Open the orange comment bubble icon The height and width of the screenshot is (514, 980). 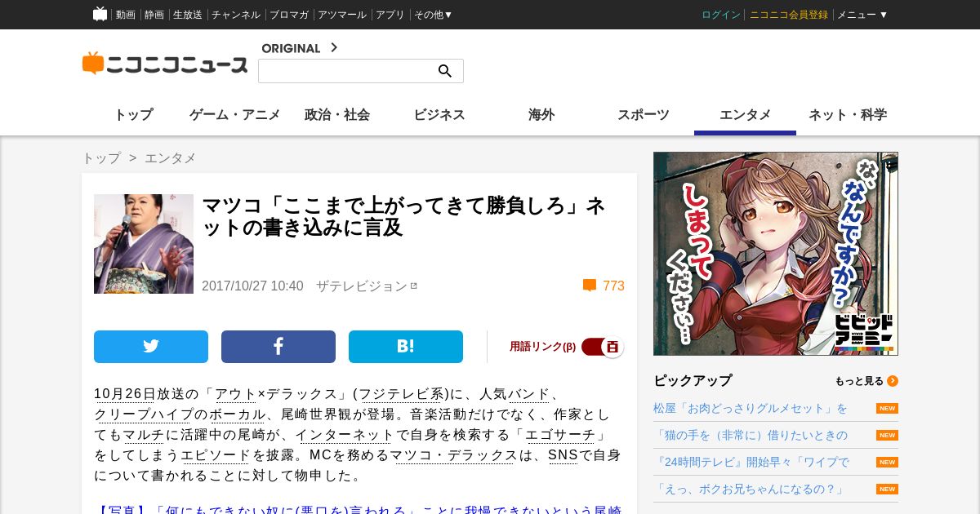coord(590,286)
